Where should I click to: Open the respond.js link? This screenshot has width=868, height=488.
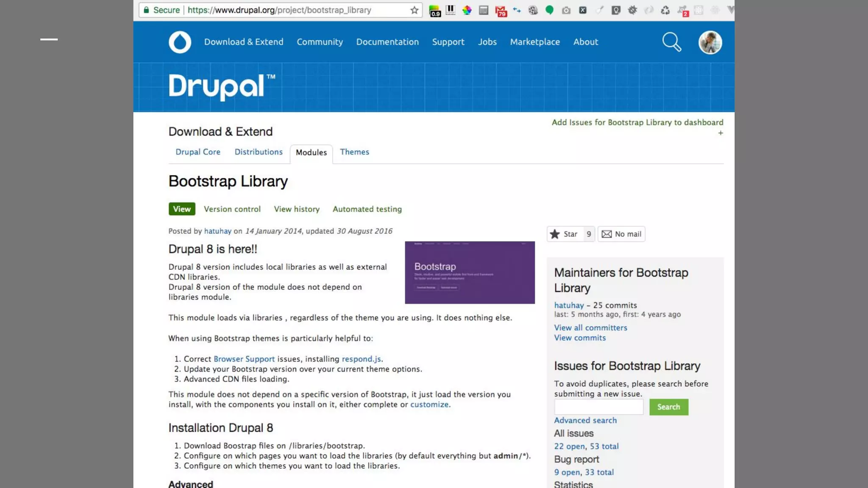pyautogui.click(x=361, y=359)
